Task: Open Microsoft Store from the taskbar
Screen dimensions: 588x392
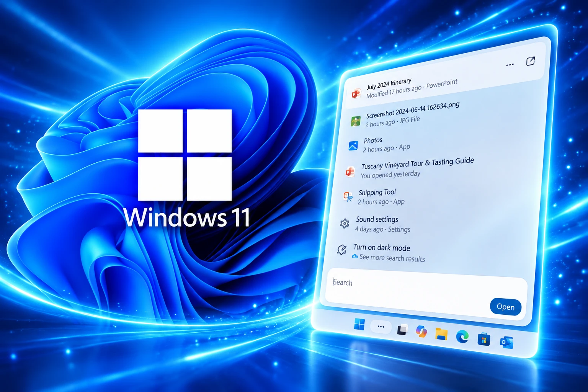Action: click(x=484, y=339)
